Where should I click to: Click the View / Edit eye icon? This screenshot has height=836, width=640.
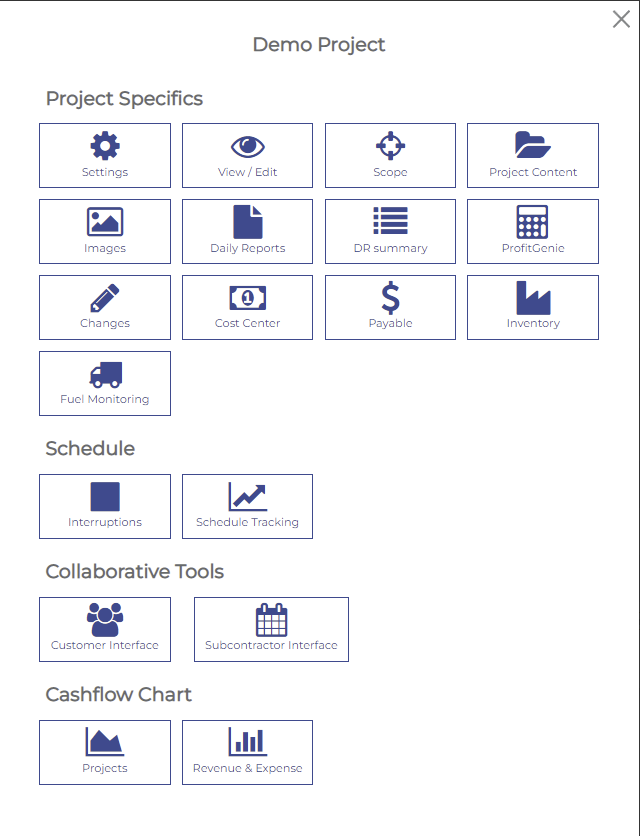pos(247,147)
